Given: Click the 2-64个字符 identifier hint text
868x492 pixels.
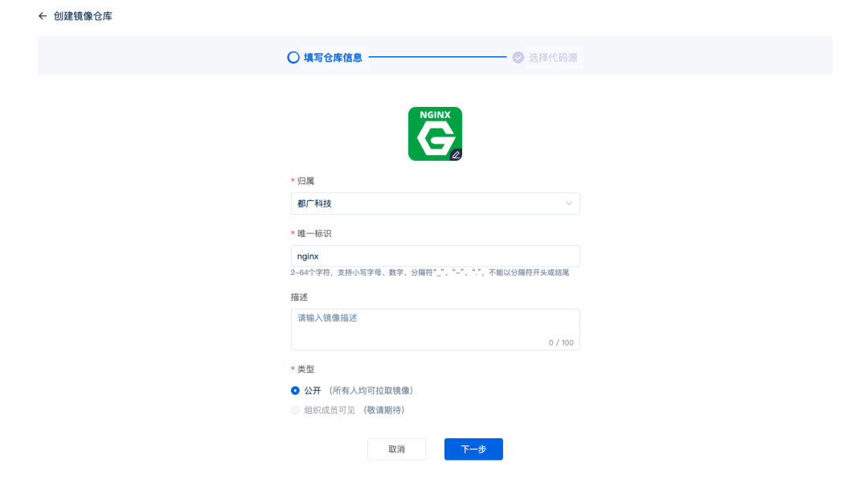Looking at the screenshot, I should 429,273.
